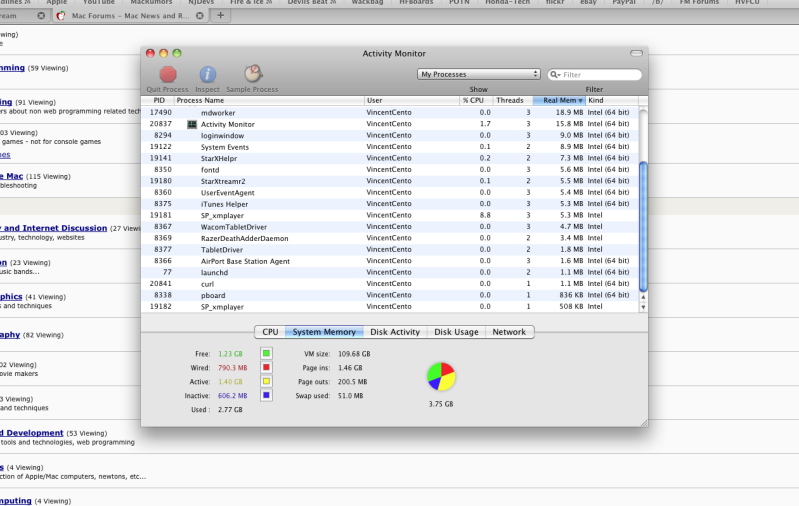The width and height of the screenshot is (799, 506).
Task: Sort by % CPU column
Action: (x=475, y=100)
